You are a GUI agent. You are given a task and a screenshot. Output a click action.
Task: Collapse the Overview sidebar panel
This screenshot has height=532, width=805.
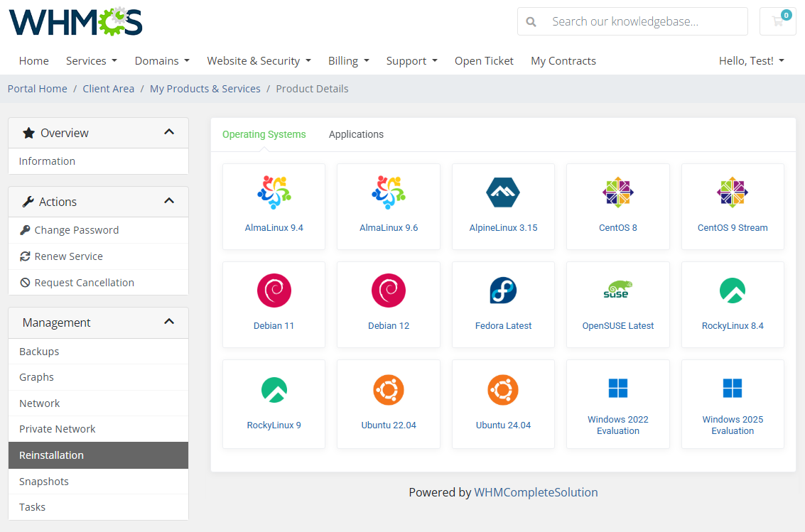tap(169, 132)
